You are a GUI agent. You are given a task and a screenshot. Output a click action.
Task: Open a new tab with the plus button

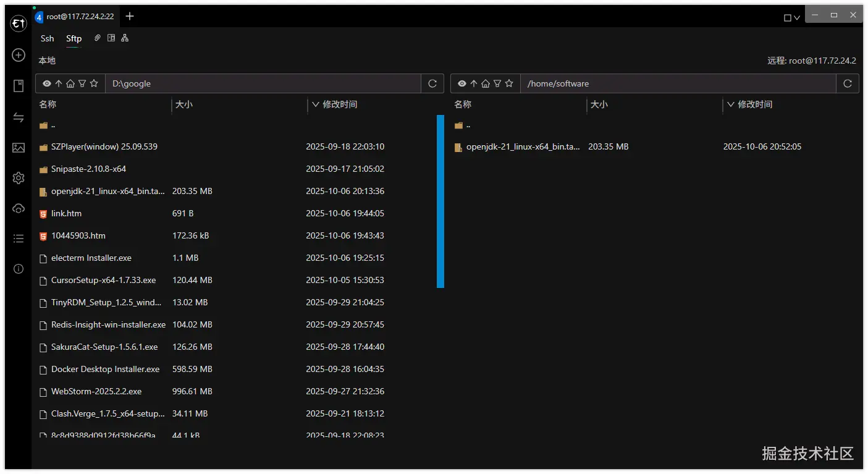(130, 16)
